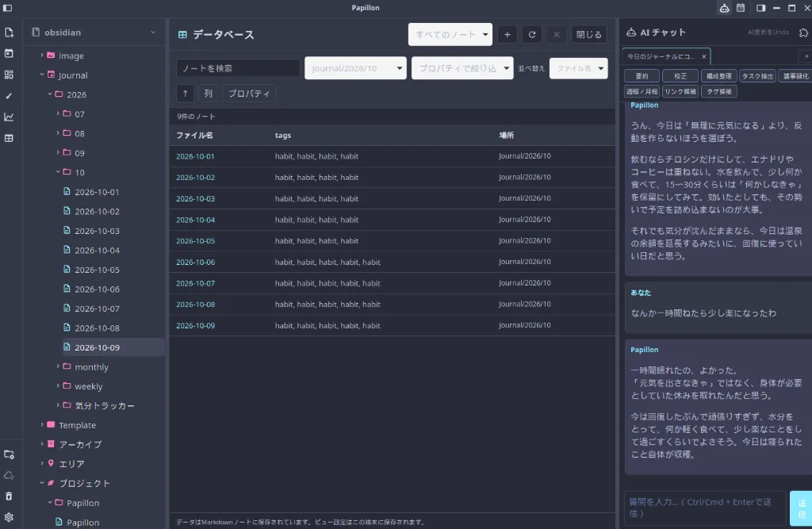Open the Journal/2026/10 folder filter dropdown
Viewport: 812px width, 529px height.
(356, 68)
